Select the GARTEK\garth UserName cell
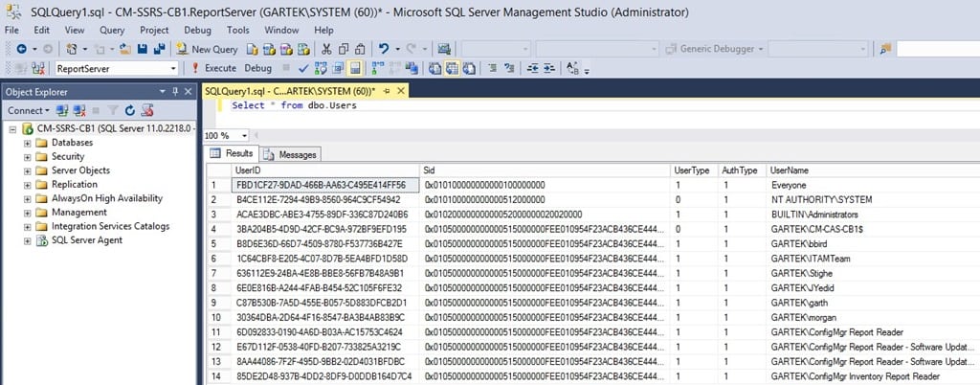Viewport: 980px width, 385px height. click(792, 303)
